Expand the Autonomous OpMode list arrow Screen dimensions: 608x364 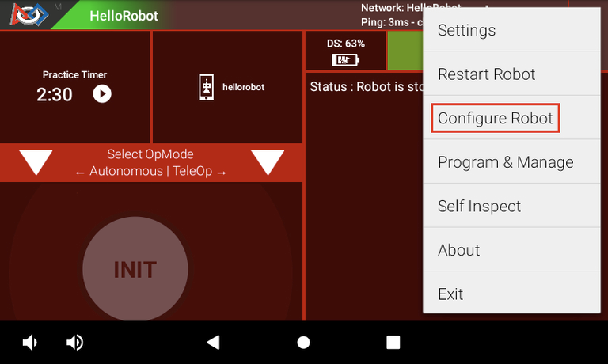pyautogui.click(x=36, y=162)
